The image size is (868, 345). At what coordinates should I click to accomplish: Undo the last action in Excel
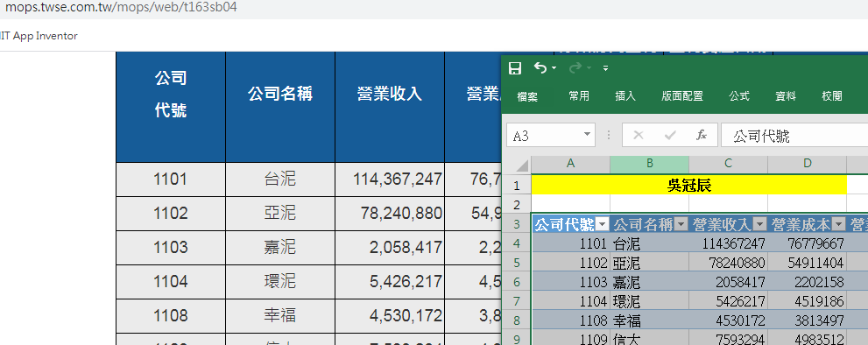(540, 67)
